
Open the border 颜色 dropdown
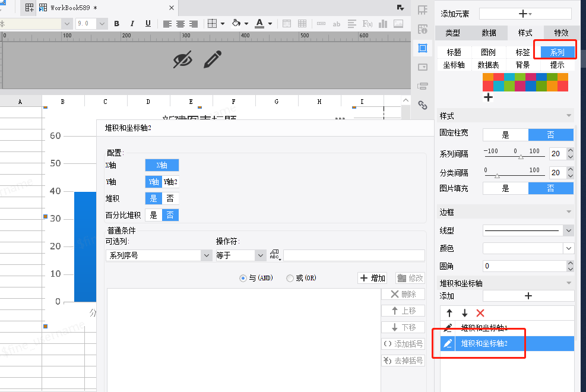click(568, 248)
